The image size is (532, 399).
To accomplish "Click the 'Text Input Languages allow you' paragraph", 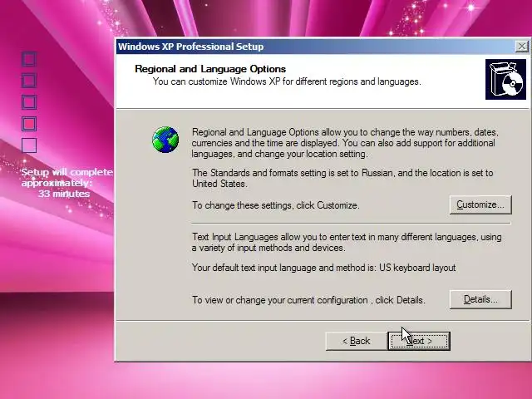I will tap(347, 242).
